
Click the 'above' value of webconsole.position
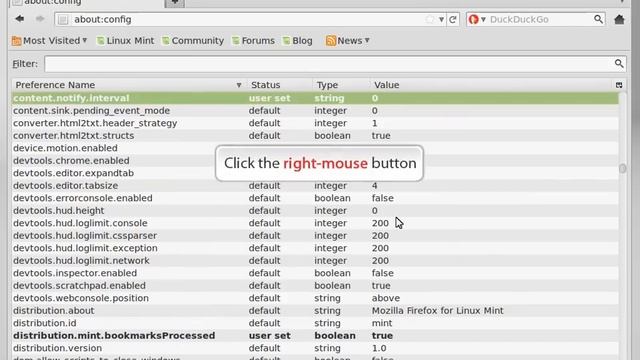(x=385, y=298)
